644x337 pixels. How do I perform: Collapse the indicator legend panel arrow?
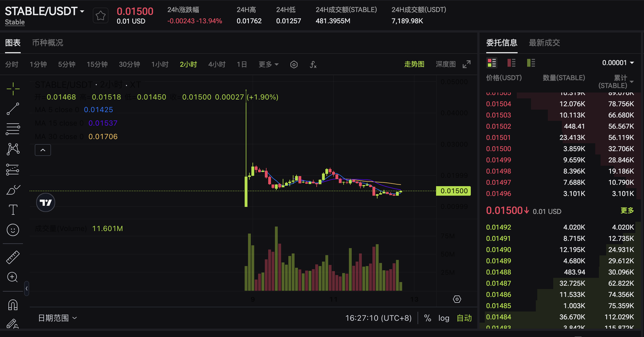click(x=43, y=150)
